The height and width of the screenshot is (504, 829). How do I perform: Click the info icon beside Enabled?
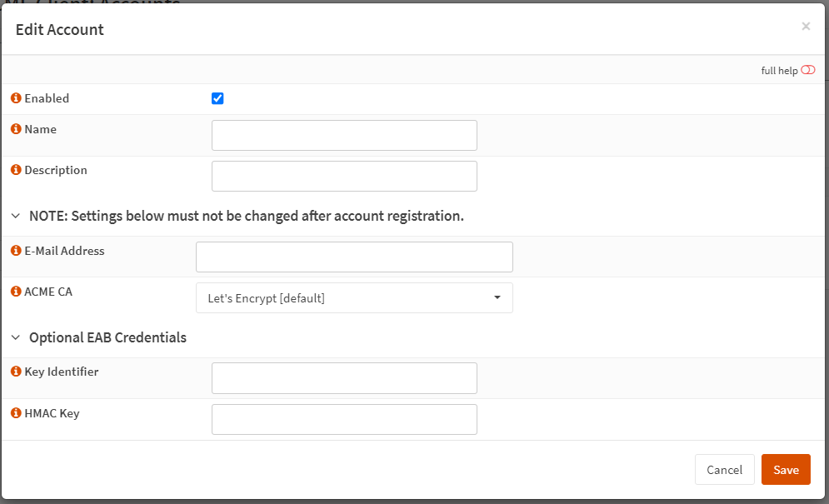16,98
